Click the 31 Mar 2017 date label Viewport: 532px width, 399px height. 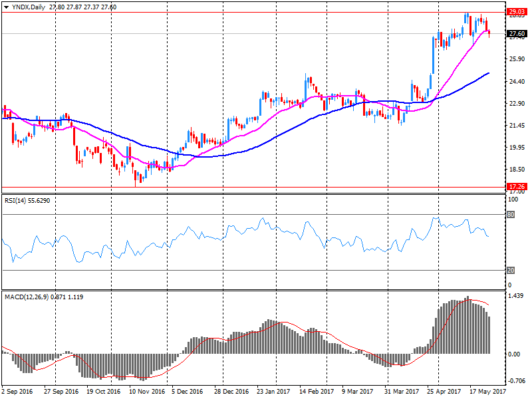pyautogui.click(x=402, y=392)
